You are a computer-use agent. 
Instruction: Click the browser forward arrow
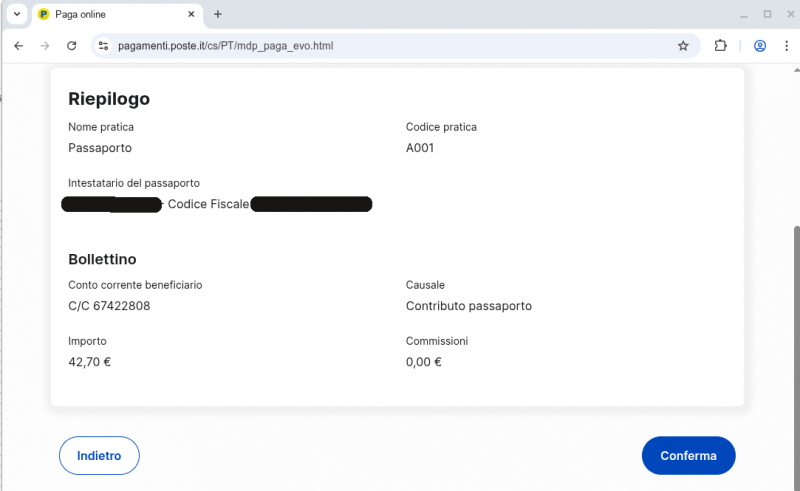click(x=45, y=46)
